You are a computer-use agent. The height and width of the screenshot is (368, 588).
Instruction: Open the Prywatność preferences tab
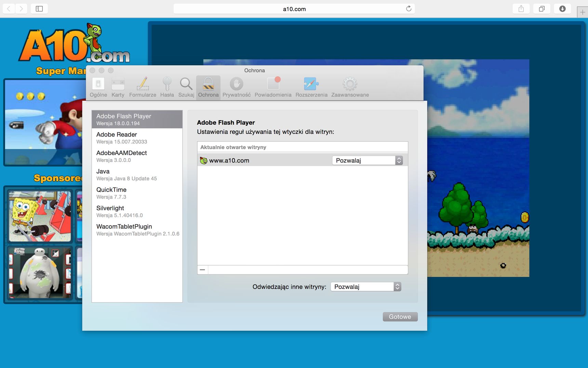point(236,87)
